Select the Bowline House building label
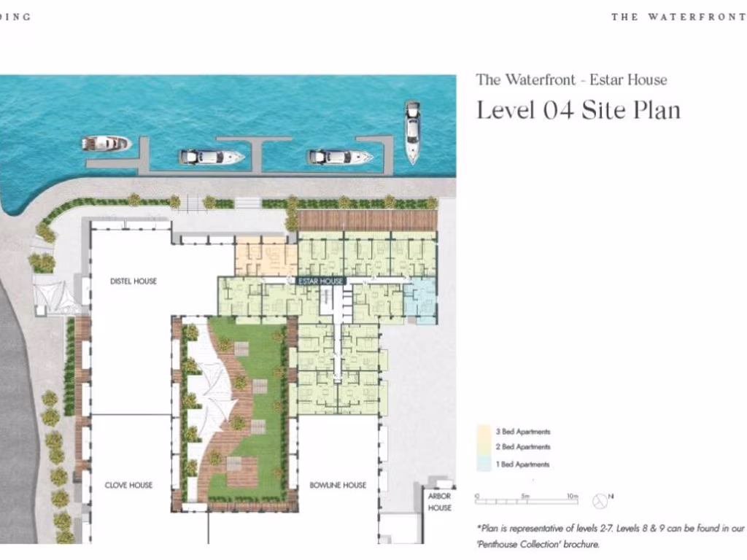 coord(338,485)
